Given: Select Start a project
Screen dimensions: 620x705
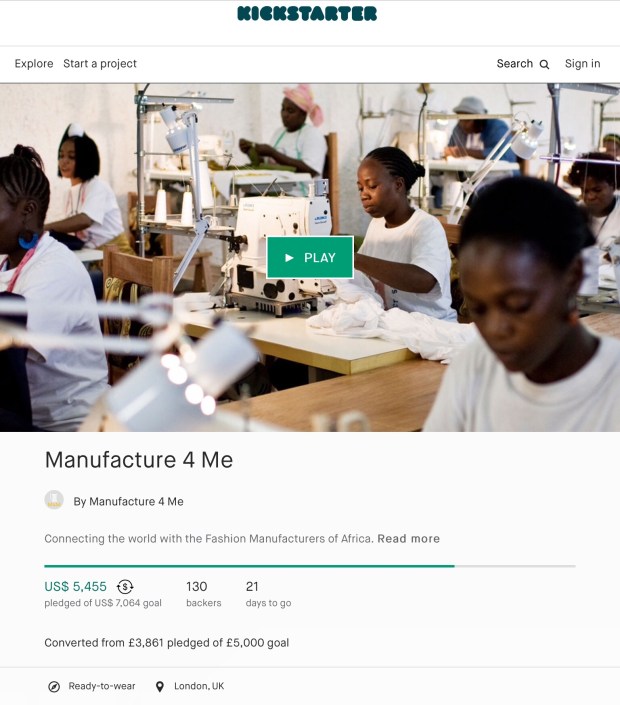Looking at the screenshot, I should (100, 64).
